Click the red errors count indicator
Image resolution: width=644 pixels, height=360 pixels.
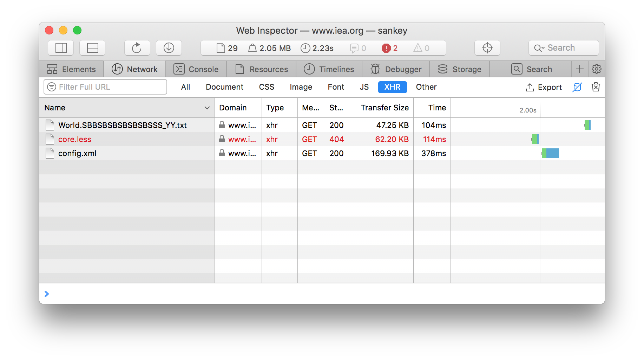[389, 48]
